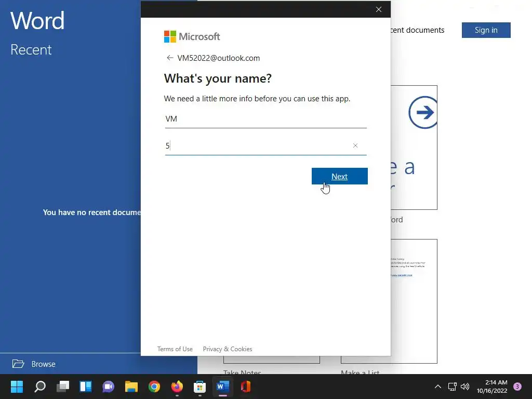Close the Microsoft sign-in dialog
The height and width of the screenshot is (399, 532).
pyautogui.click(x=379, y=9)
